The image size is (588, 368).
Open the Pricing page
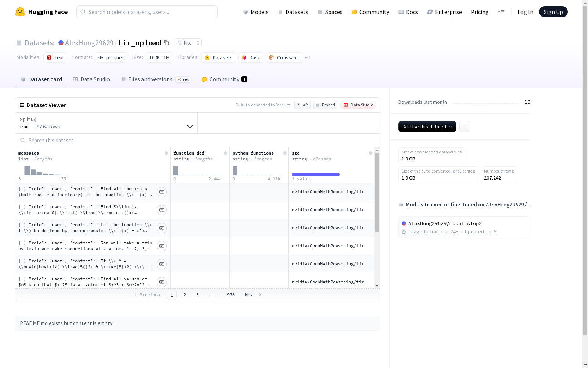[x=480, y=12]
